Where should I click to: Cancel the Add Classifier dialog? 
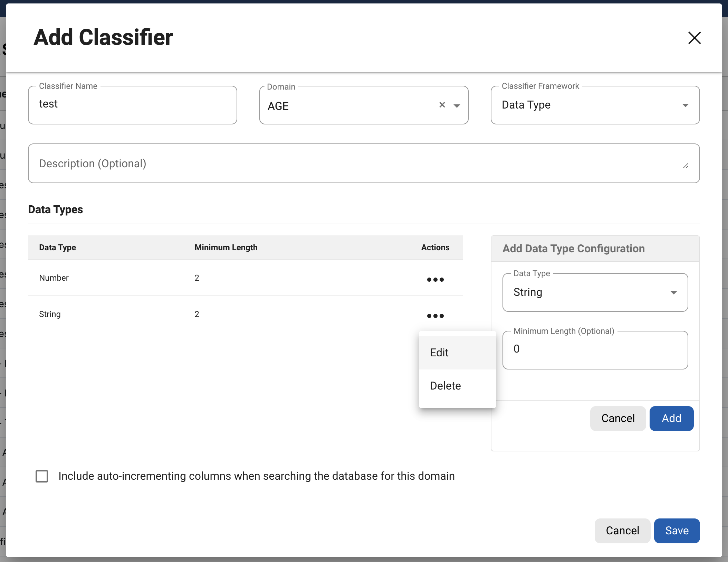(622, 531)
